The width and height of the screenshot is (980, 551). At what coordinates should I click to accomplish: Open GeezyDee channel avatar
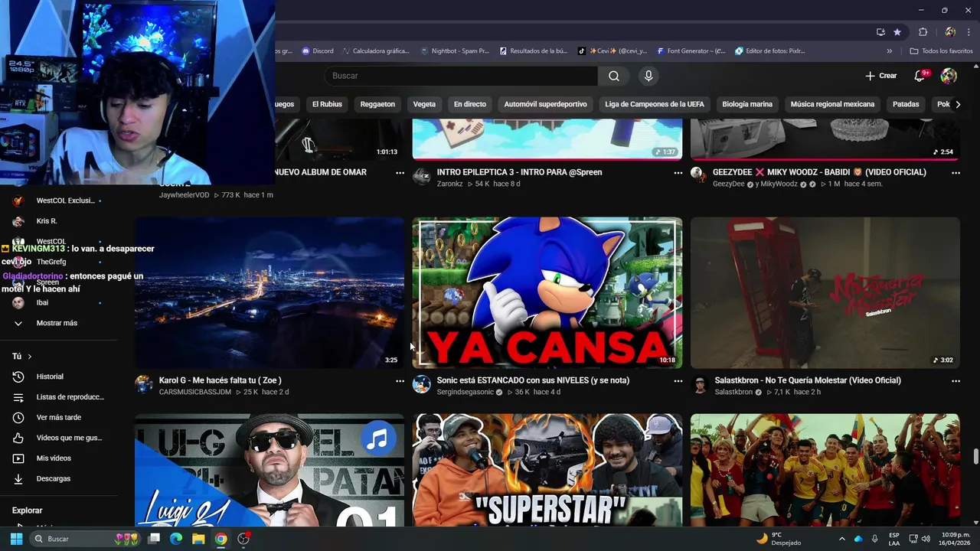697,174
